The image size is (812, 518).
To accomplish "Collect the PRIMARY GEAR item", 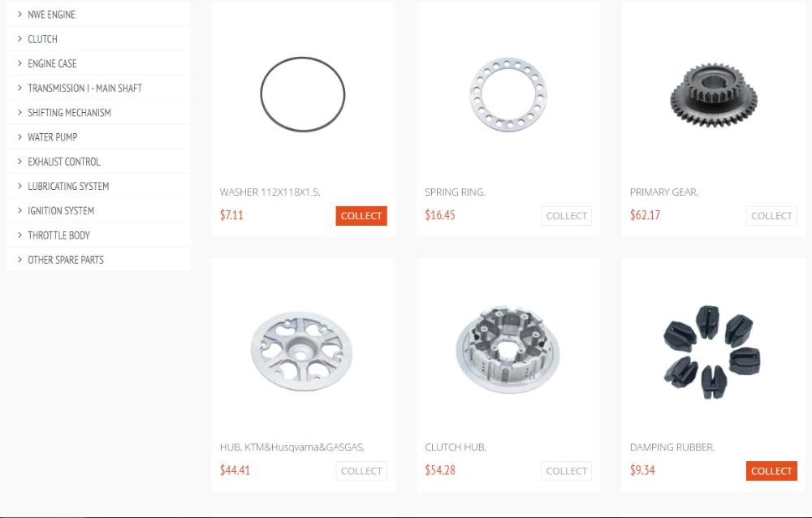I will pos(771,216).
